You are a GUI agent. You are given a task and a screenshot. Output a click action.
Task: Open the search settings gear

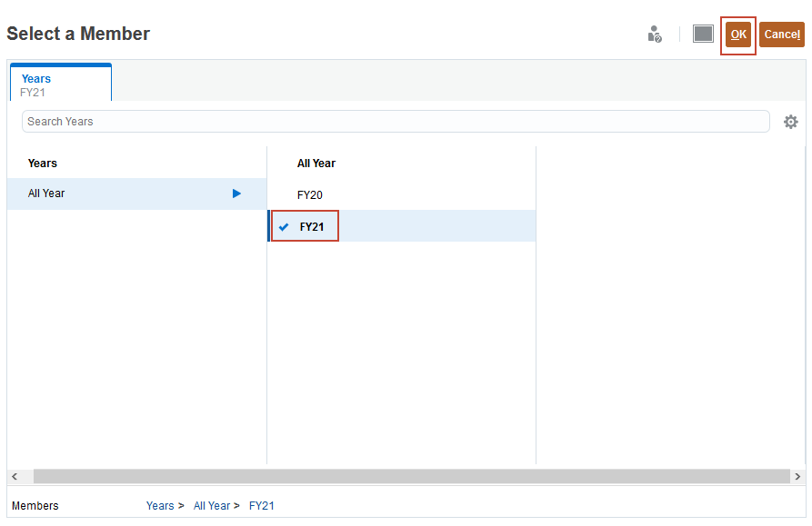pyautogui.click(x=790, y=122)
